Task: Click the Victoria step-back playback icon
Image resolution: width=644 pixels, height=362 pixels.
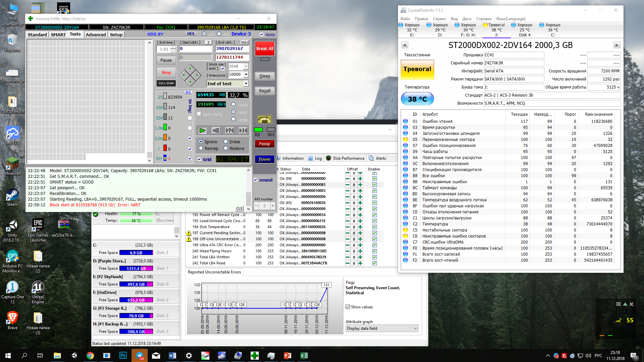Action: [216, 130]
